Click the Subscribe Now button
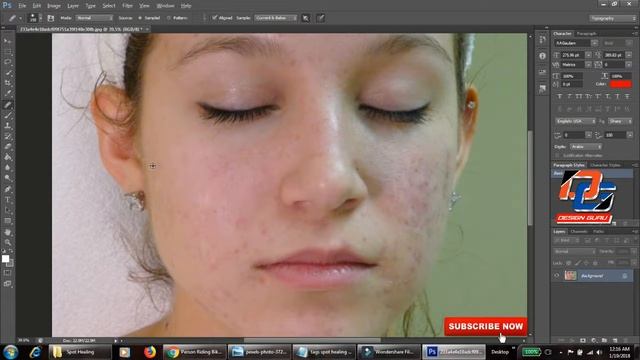This screenshot has height=360, width=640. 485,327
